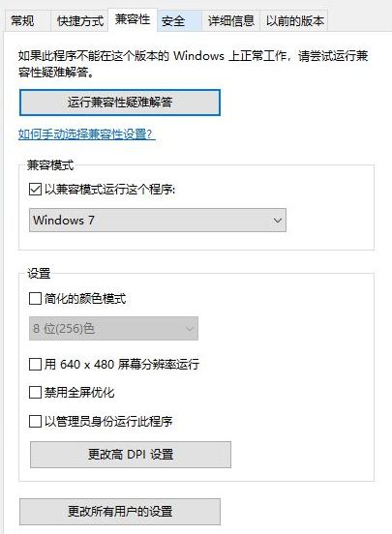Switch to the 常规 tab
Viewport: 392px width, 534px height.
point(22,21)
